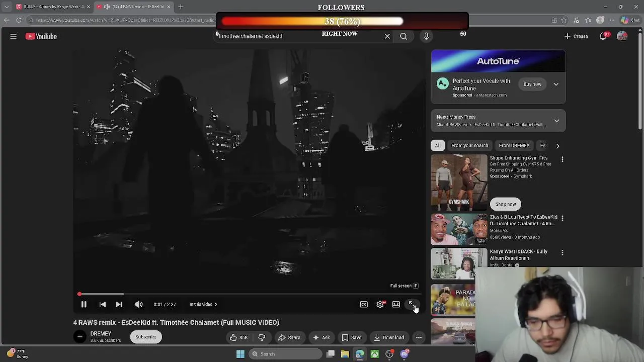Viewport: 644px width, 362px height.
Task: Dislike the video
Action: click(x=262, y=337)
